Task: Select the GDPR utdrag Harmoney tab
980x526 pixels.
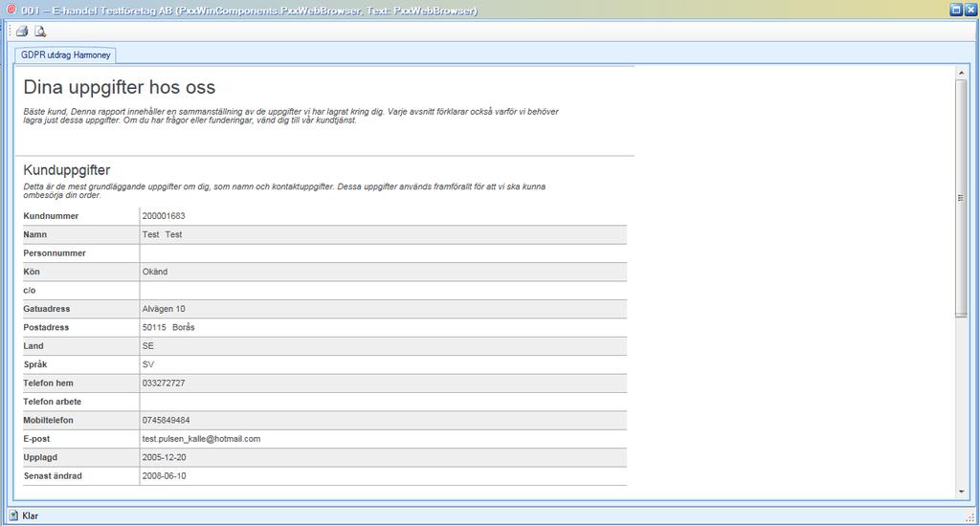Action: 66,55
